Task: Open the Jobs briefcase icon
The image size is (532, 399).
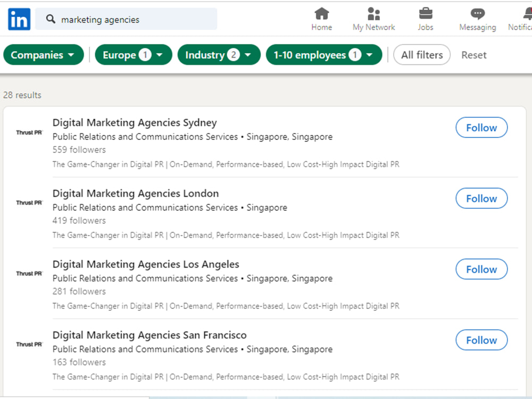Action: point(426,14)
